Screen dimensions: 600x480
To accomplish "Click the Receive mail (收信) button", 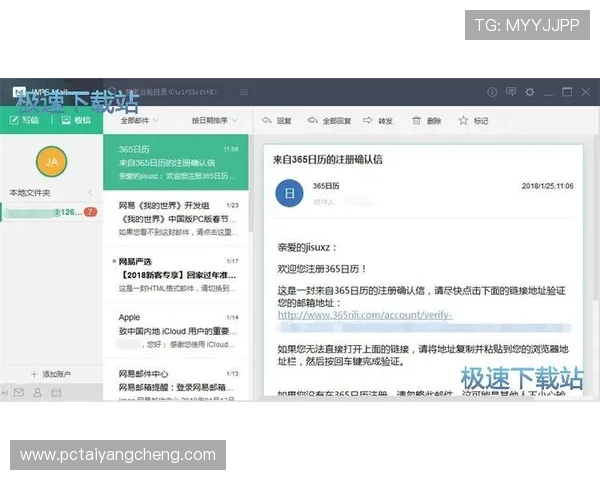I will (x=76, y=120).
